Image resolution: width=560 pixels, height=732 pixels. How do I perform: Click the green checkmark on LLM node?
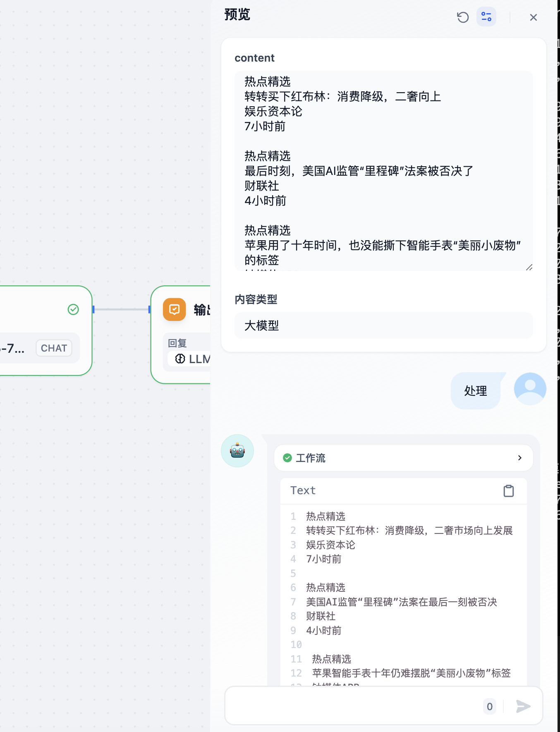click(73, 309)
